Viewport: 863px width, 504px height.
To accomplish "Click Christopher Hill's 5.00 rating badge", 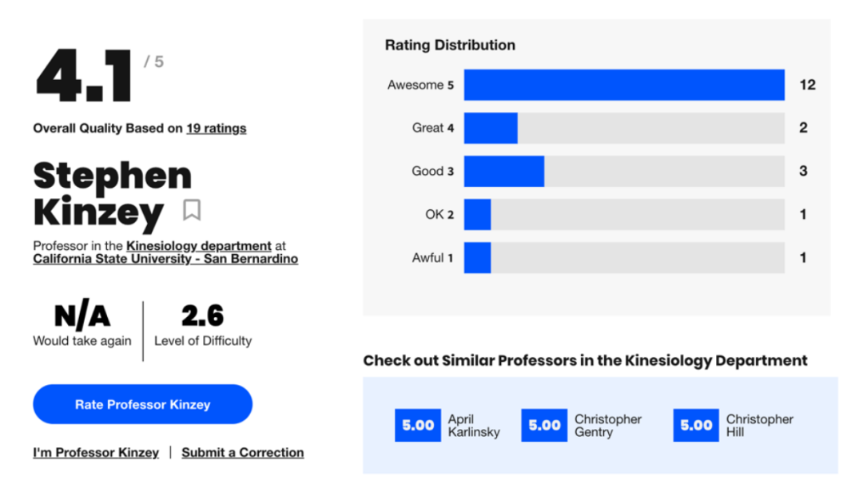I will click(x=696, y=426).
